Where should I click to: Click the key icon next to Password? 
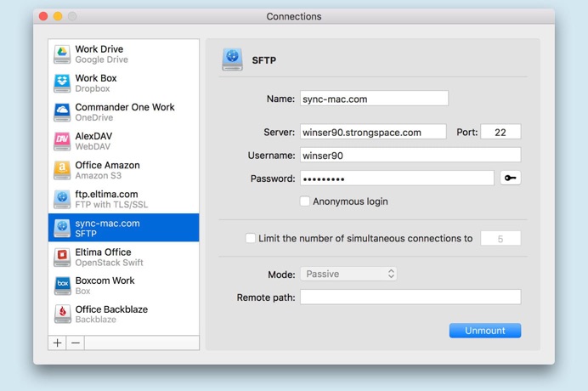tap(510, 178)
